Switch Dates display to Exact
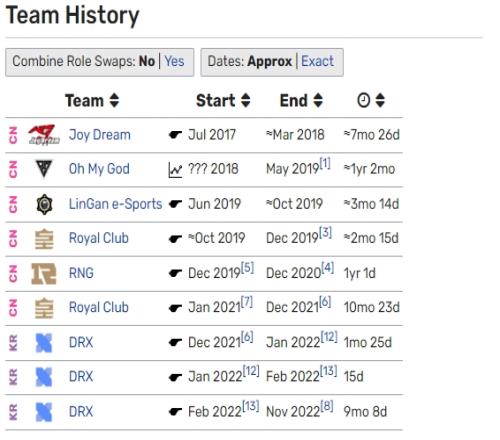The image size is (500, 440). click(x=317, y=61)
